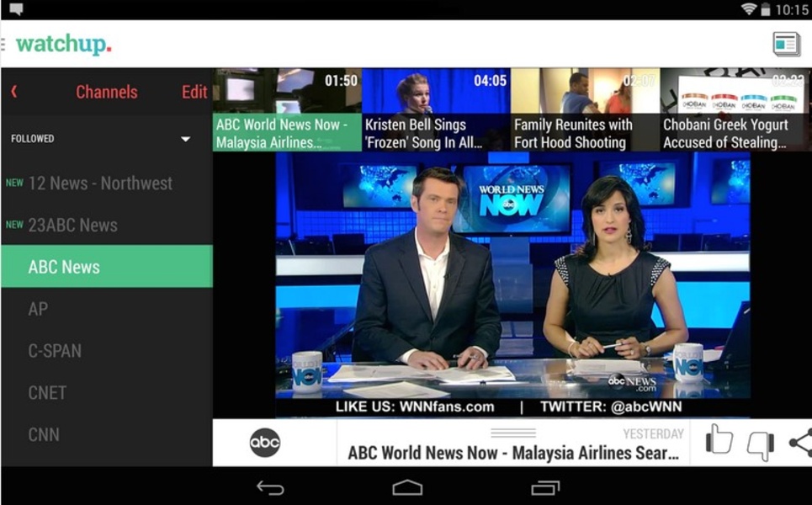The height and width of the screenshot is (505, 812).
Task: Open the newspaper view icon
Action: tap(786, 44)
